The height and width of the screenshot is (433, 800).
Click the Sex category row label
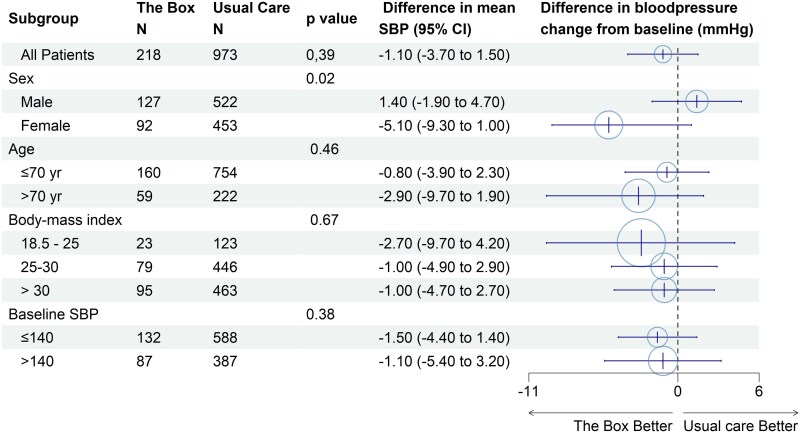pyautogui.click(x=21, y=78)
